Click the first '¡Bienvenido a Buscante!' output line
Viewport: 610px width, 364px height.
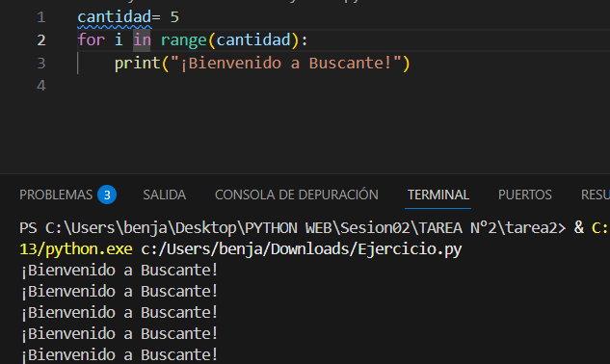(119, 271)
